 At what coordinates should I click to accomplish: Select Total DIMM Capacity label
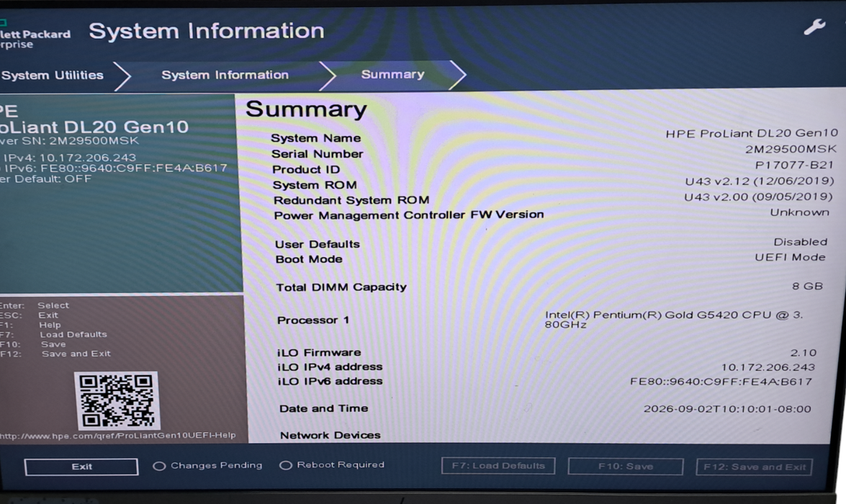(341, 287)
